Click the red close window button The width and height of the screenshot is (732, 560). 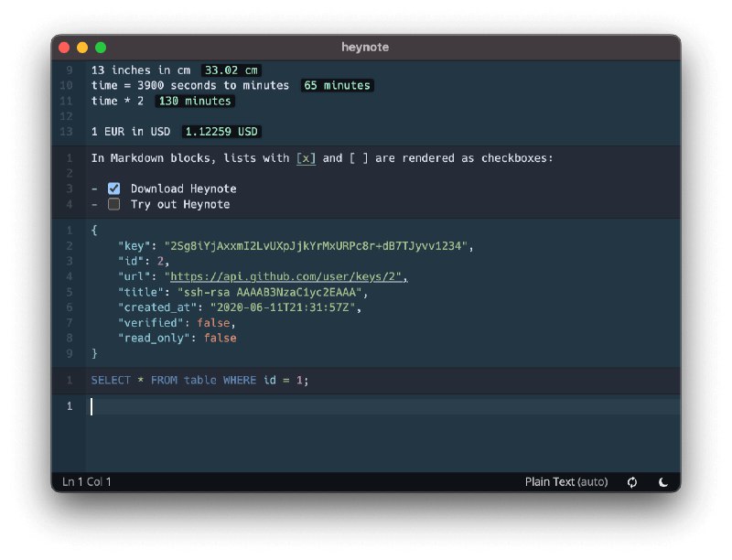(64, 48)
